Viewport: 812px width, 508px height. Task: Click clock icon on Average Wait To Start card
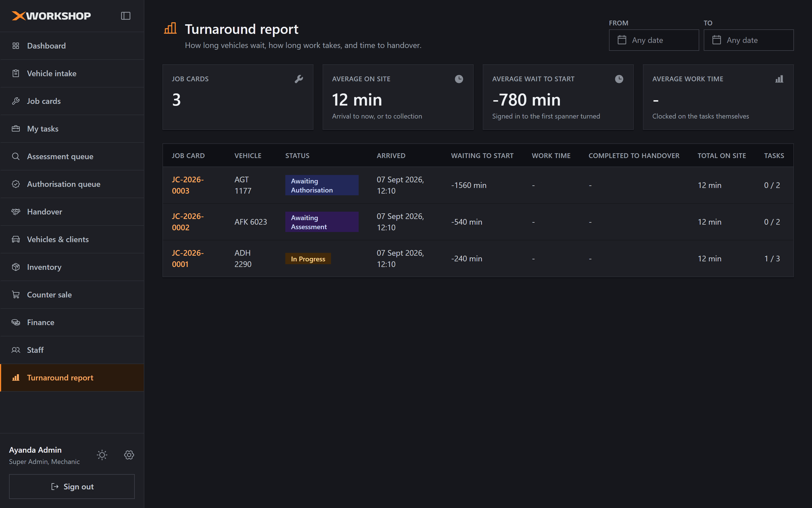pos(619,79)
